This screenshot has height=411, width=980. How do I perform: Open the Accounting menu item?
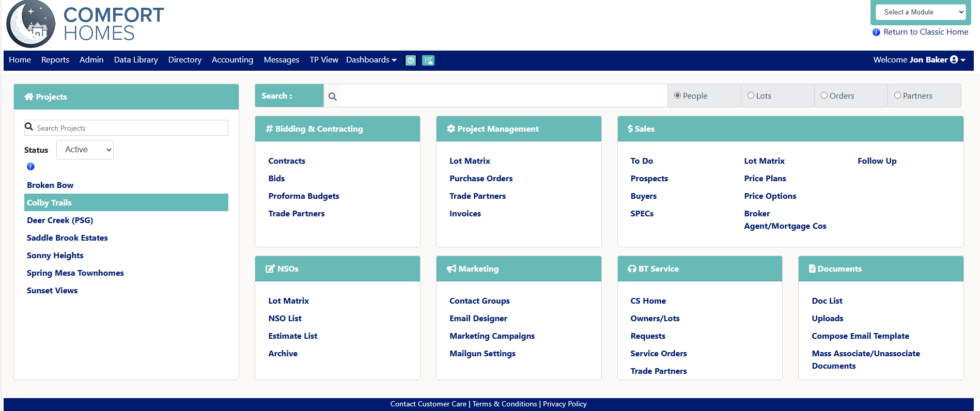(x=232, y=60)
